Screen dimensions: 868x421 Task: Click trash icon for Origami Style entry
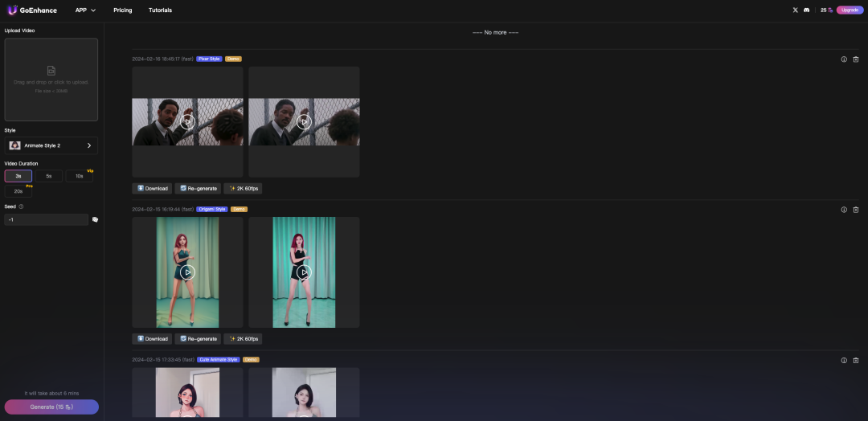(855, 210)
